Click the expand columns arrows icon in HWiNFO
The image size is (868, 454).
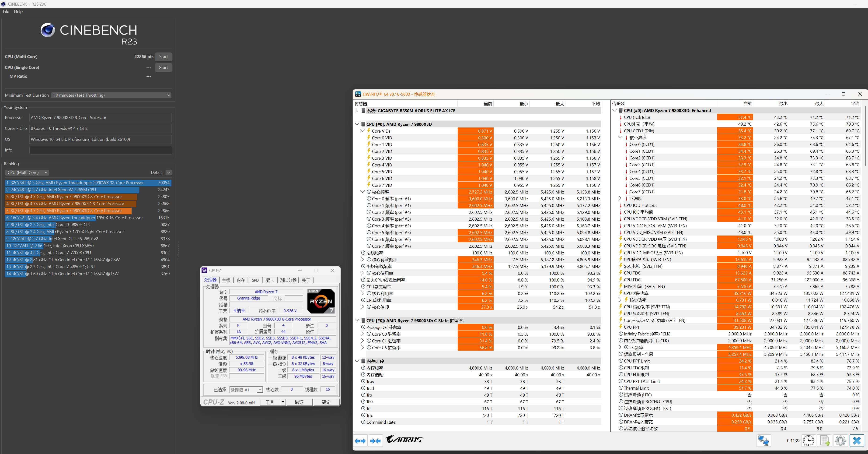pyautogui.click(x=360, y=441)
